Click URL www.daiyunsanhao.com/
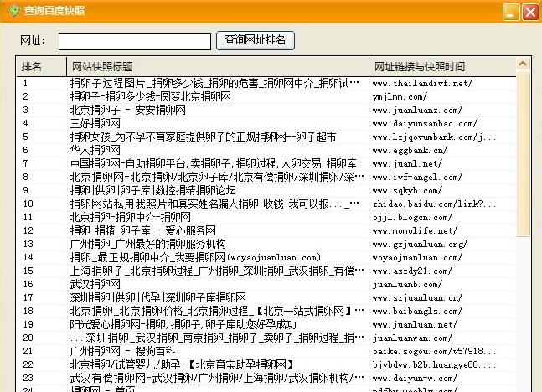 (425, 124)
